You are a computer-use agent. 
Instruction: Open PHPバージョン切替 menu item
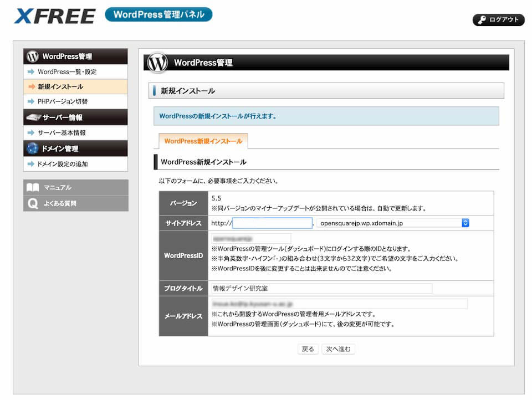pos(63,102)
